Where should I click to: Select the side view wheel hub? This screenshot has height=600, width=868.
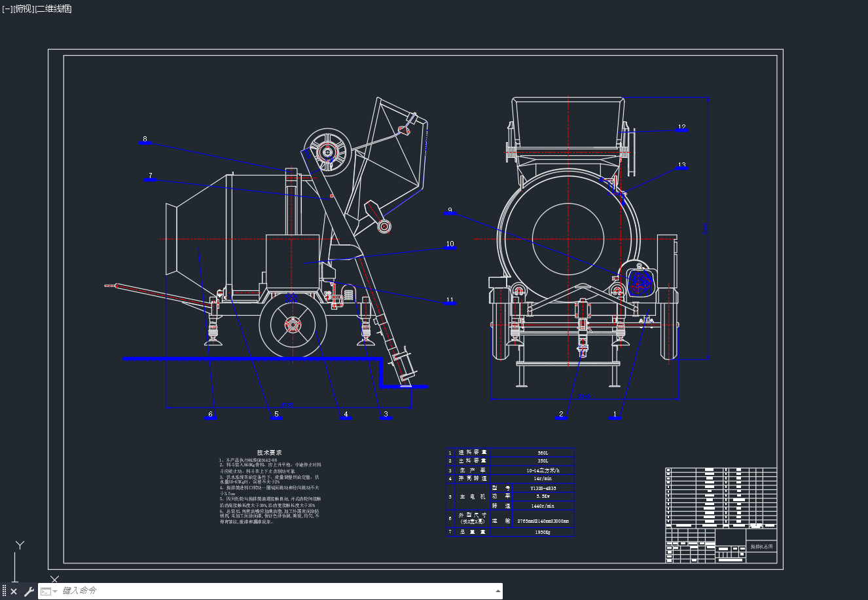293,325
